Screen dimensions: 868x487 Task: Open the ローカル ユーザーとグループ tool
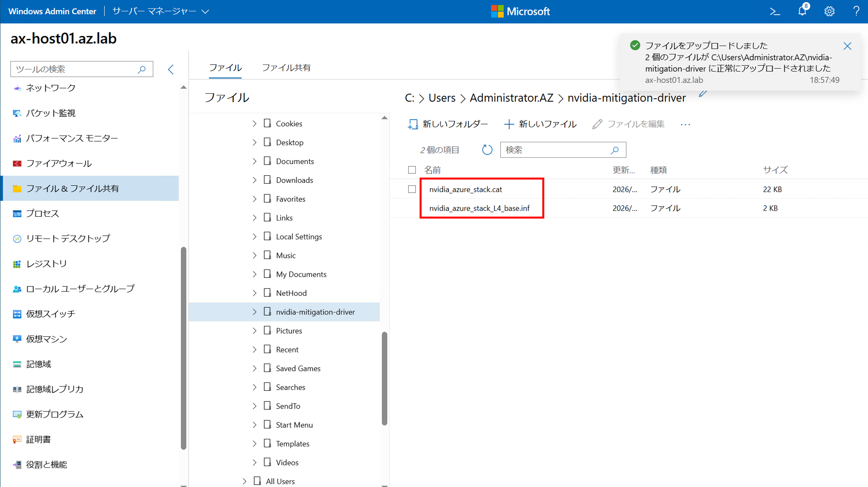click(80, 288)
